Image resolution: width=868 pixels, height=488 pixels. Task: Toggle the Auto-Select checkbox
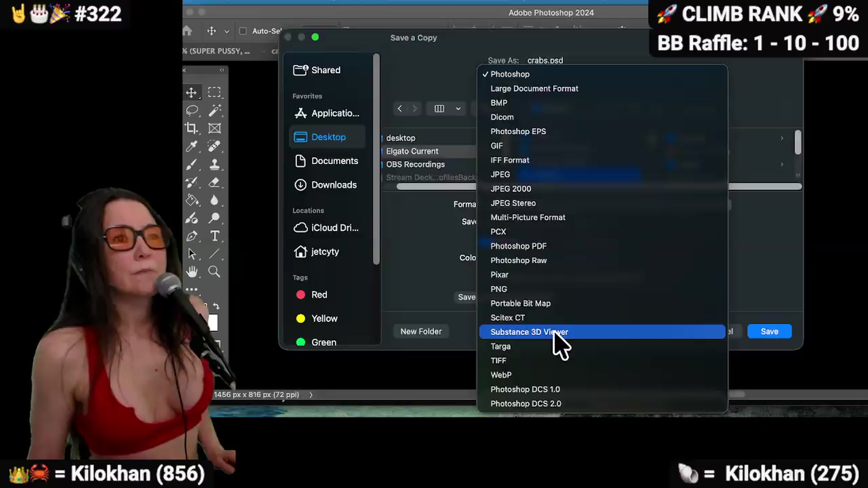pyautogui.click(x=243, y=31)
